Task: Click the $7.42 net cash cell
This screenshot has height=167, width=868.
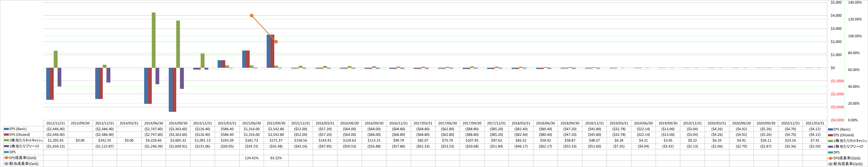Action: (x=815, y=140)
